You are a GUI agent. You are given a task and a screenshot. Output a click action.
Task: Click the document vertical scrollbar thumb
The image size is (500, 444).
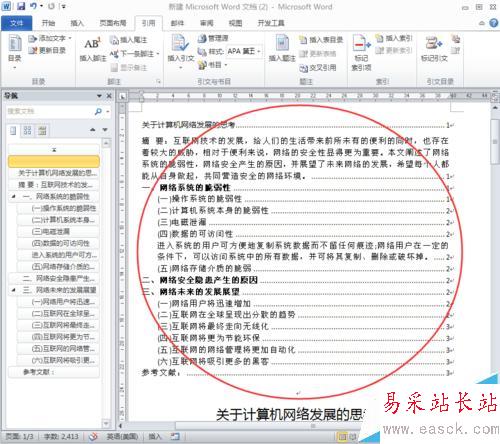pyautogui.click(x=495, y=141)
